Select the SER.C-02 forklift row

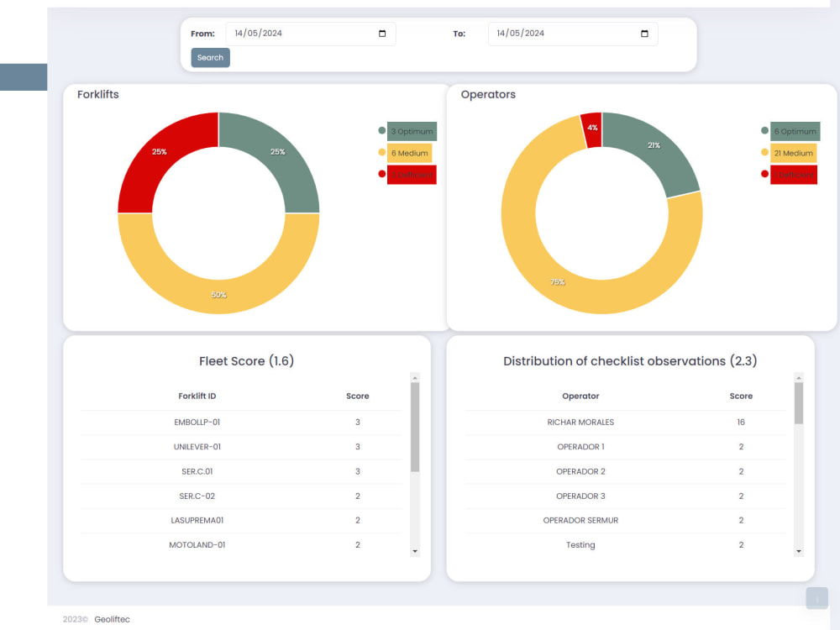pos(241,496)
